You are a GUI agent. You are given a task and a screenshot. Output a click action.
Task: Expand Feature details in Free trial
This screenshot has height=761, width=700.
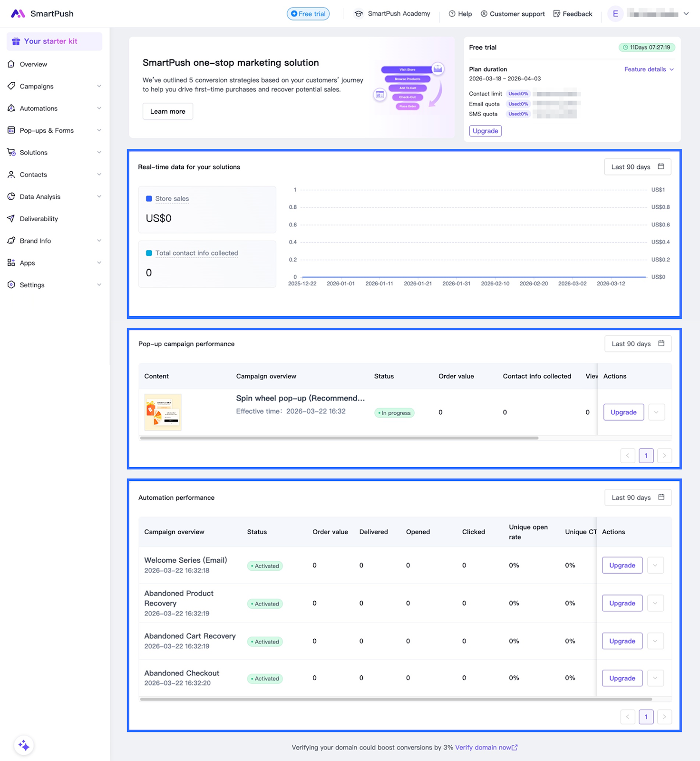point(649,69)
